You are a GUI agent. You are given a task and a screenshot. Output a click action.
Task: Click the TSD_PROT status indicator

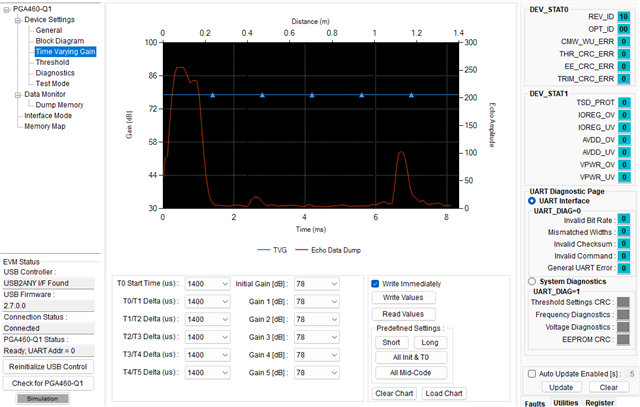click(624, 102)
